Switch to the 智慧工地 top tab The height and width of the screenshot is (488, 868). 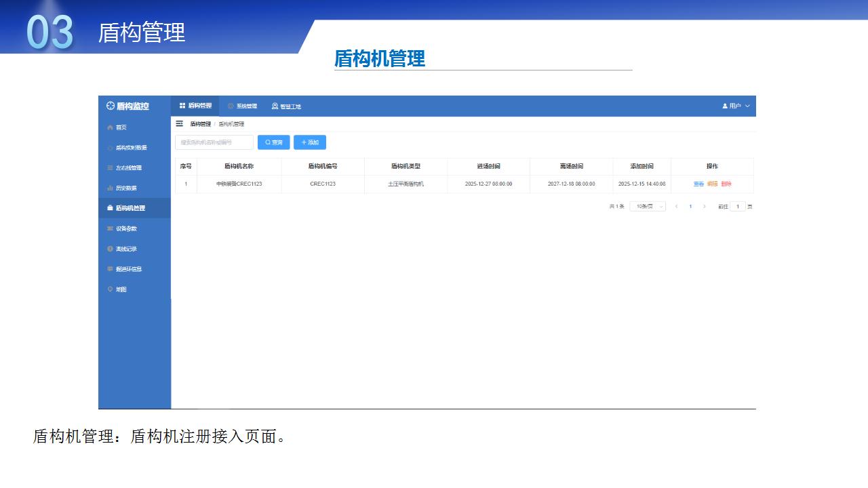(x=286, y=106)
